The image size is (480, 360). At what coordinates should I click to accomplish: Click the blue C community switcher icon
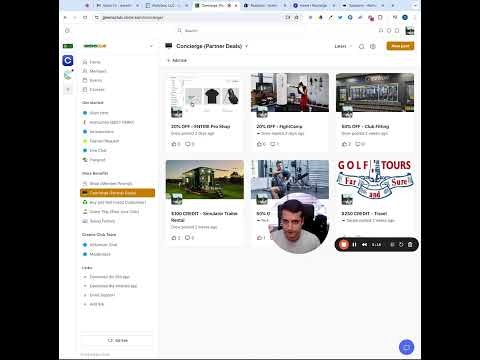click(68, 60)
